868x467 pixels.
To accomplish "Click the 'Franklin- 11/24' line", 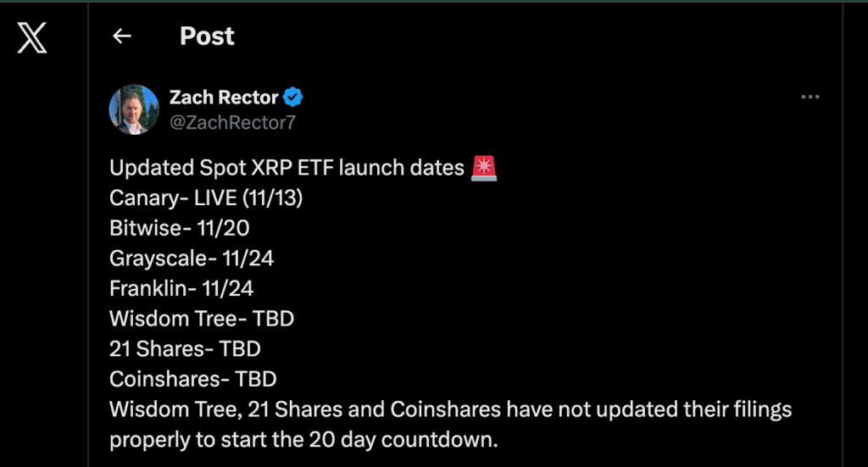I will 181,288.
